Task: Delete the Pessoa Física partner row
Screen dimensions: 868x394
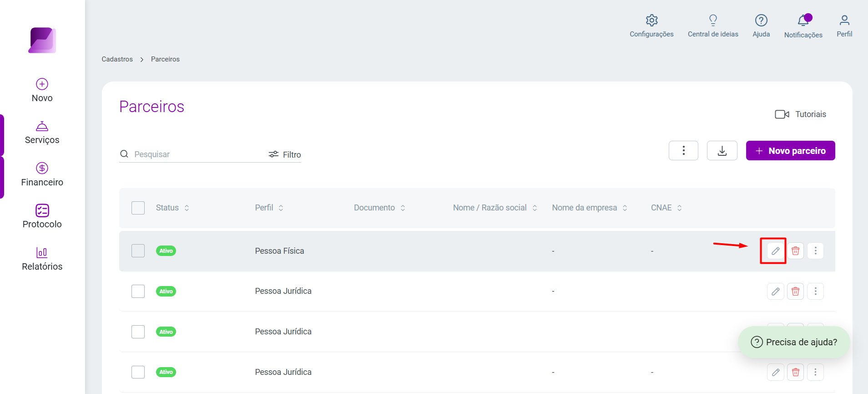Action: click(x=795, y=251)
